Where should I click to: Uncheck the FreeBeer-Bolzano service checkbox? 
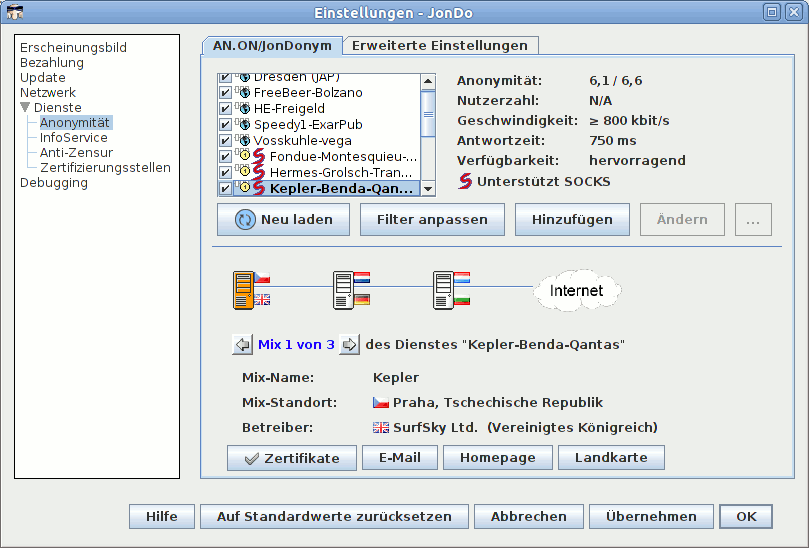tap(225, 92)
